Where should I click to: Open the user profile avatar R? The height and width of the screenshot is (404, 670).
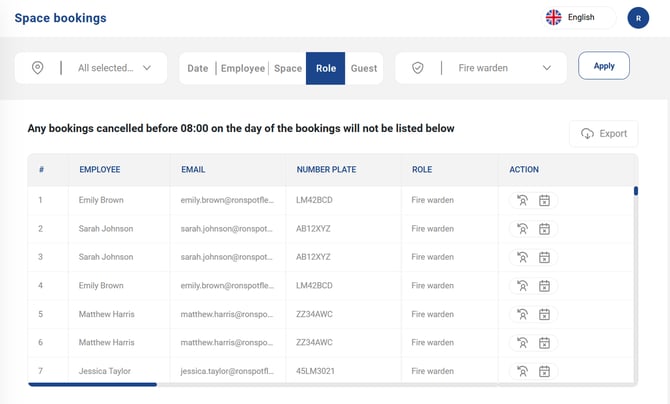click(638, 17)
